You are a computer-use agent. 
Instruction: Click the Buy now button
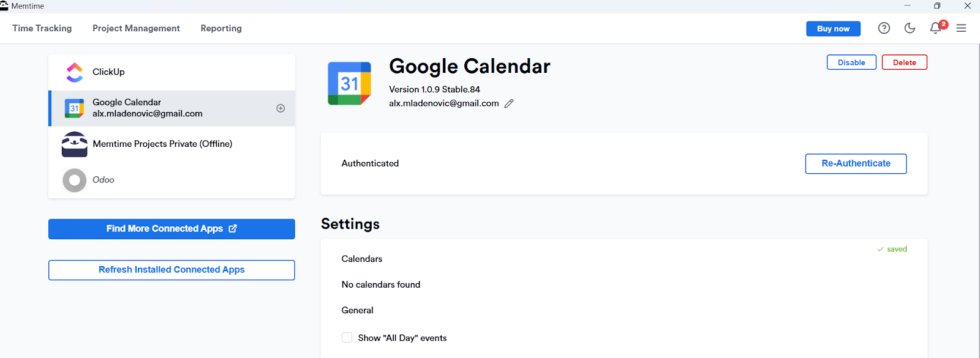[x=833, y=28]
